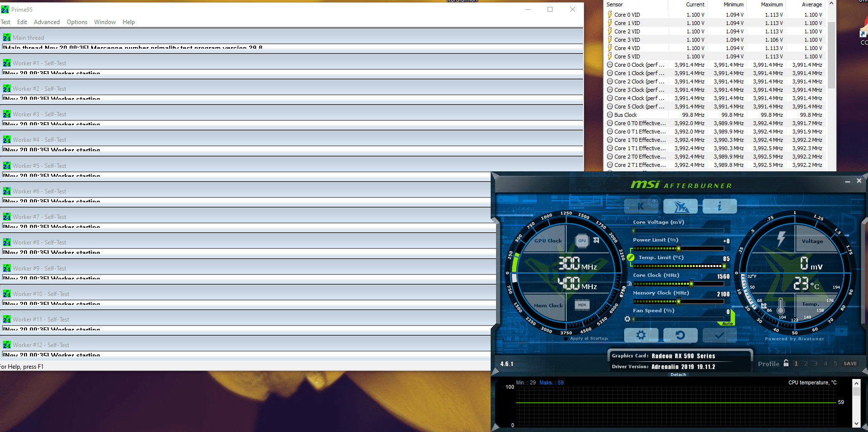Click the Prime95 icon on Worker #9 window
The height and width of the screenshot is (432, 868).
click(x=6, y=269)
